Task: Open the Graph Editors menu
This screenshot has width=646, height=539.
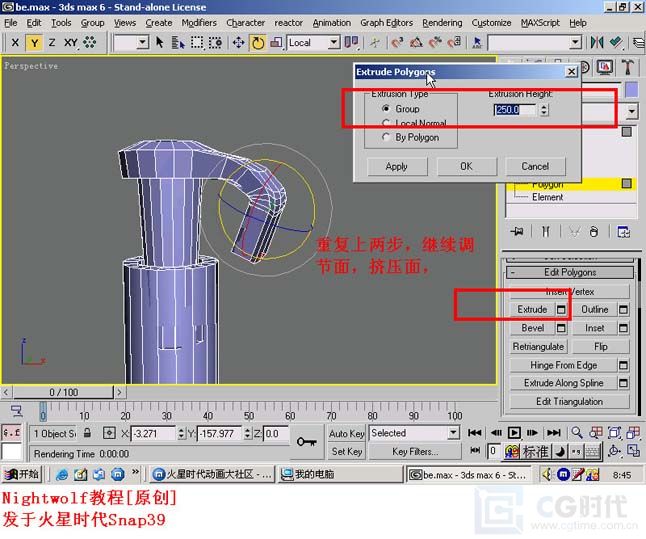Action: pyautogui.click(x=386, y=23)
